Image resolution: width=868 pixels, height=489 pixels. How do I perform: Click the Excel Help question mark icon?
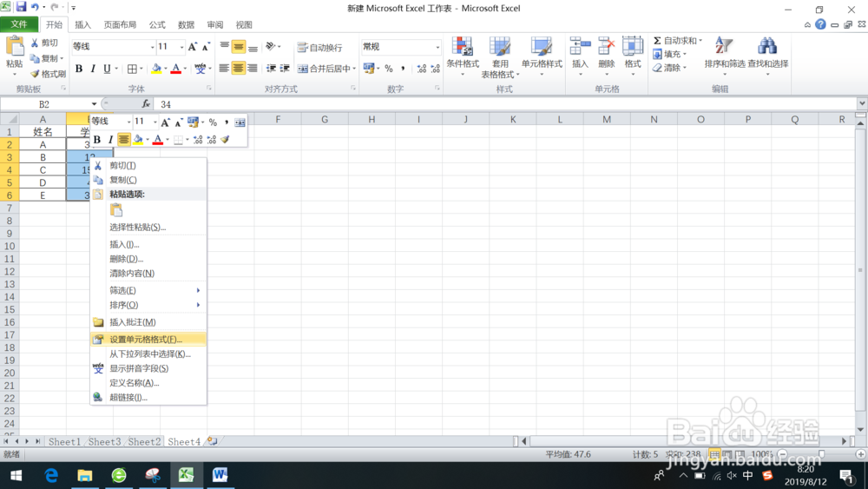click(820, 24)
